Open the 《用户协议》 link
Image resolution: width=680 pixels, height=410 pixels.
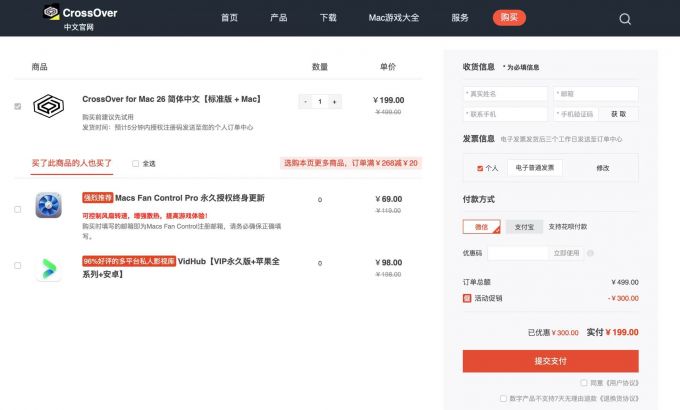[622, 383]
